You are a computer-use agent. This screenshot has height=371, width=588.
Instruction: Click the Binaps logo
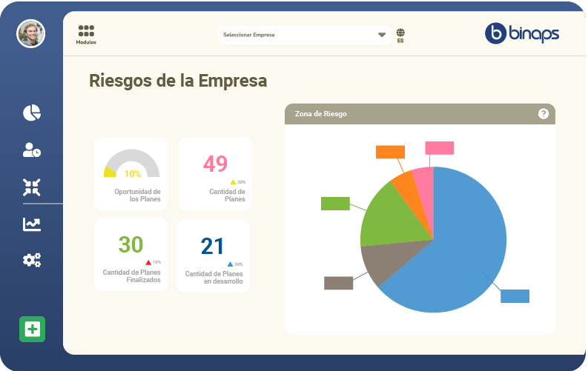click(x=522, y=33)
